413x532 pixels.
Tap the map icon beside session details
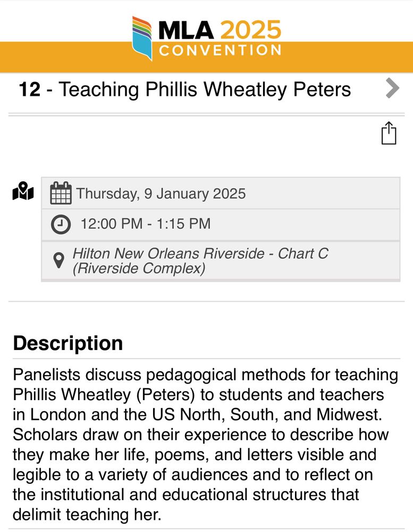pos(22,193)
